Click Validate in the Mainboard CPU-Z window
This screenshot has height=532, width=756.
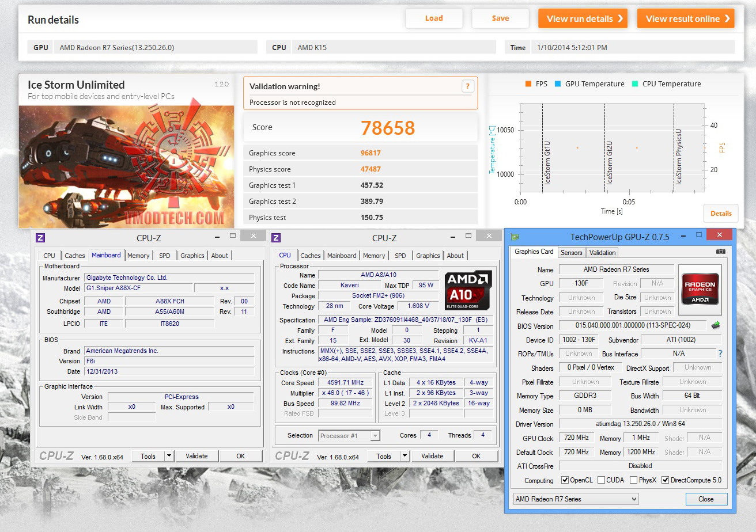point(196,456)
